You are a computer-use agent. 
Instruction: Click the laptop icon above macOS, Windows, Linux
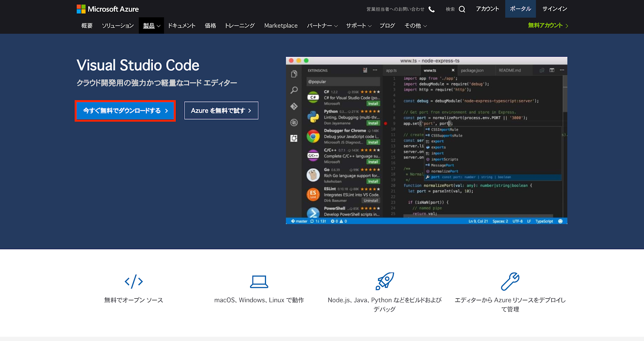259,282
